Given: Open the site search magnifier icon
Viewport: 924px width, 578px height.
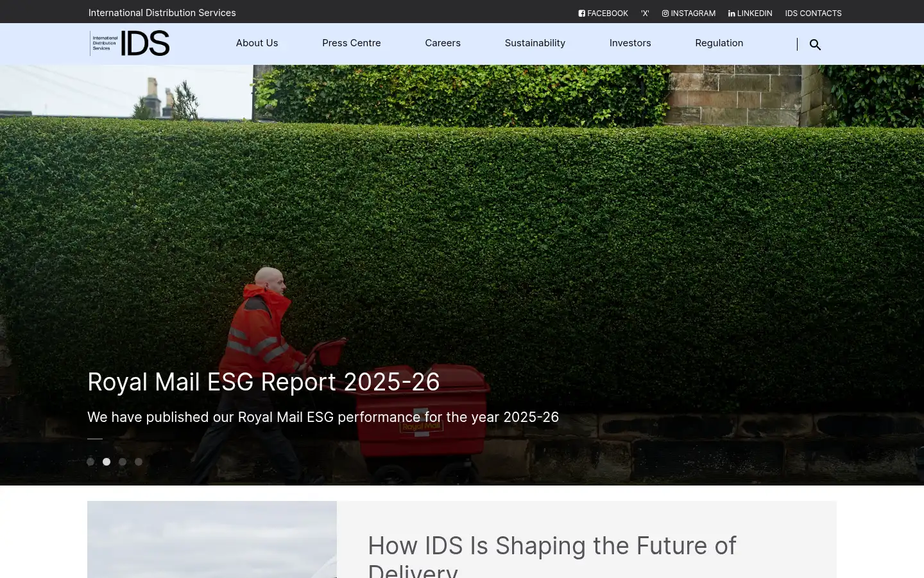Looking at the screenshot, I should pyautogui.click(x=815, y=44).
